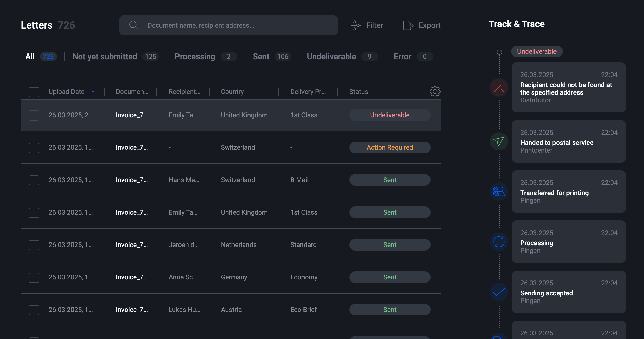Screen dimensions: 644x339
Task: Toggle the select-all checkbox in table header
Action: click(34, 92)
